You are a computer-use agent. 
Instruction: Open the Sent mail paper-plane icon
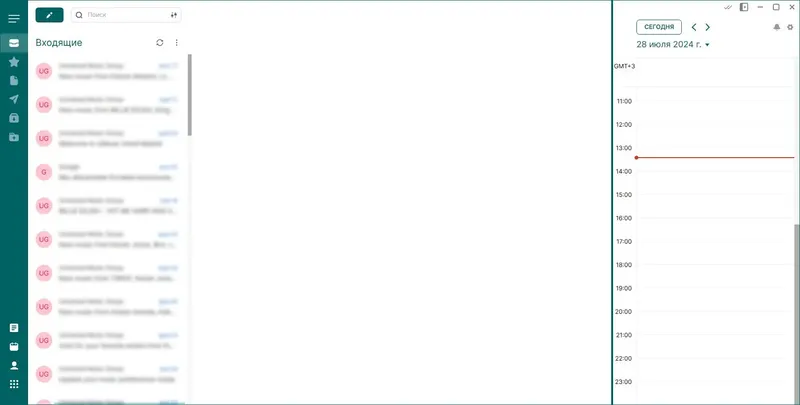click(x=14, y=99)
